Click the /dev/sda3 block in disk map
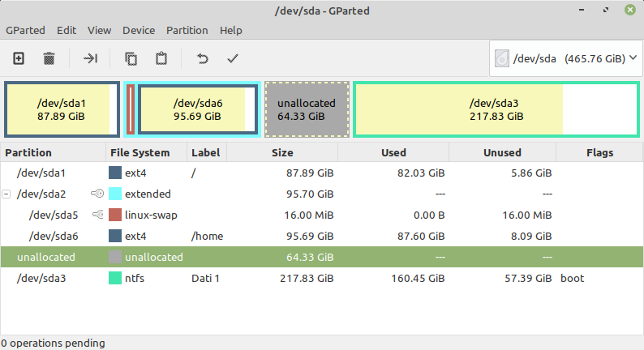This screenshot has height=350, width=644. tap(495, 110)
